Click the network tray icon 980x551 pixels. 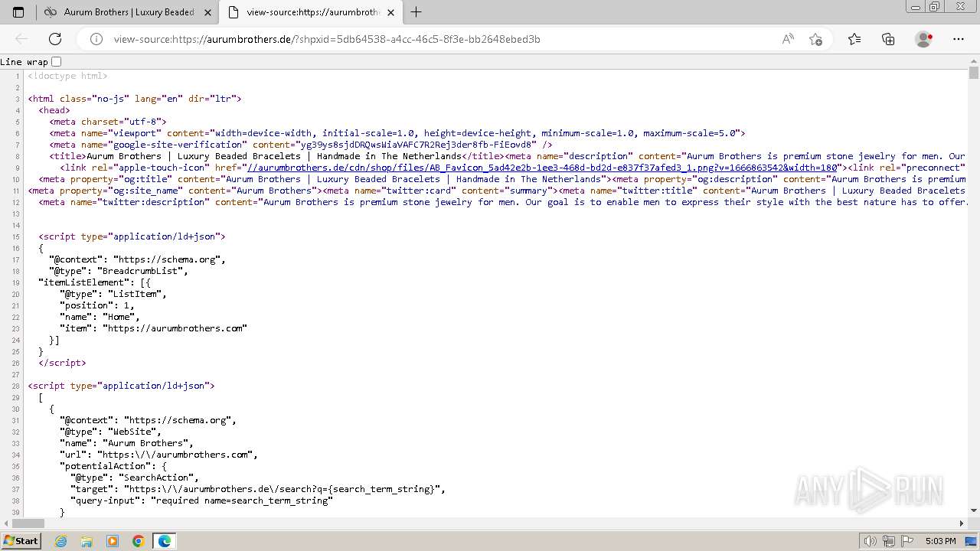pyautogui.click(x=889, y=541)
